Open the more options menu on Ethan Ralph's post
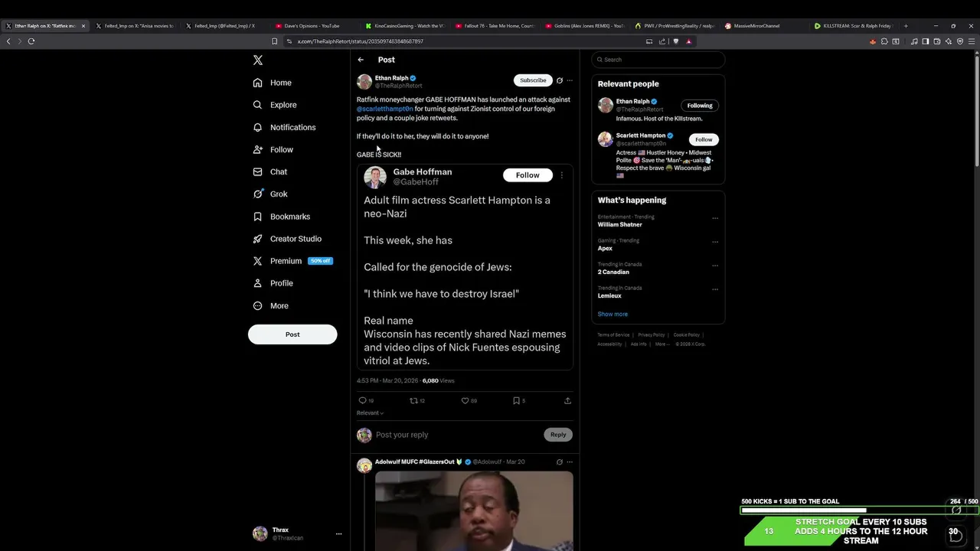 pos(570,80)
